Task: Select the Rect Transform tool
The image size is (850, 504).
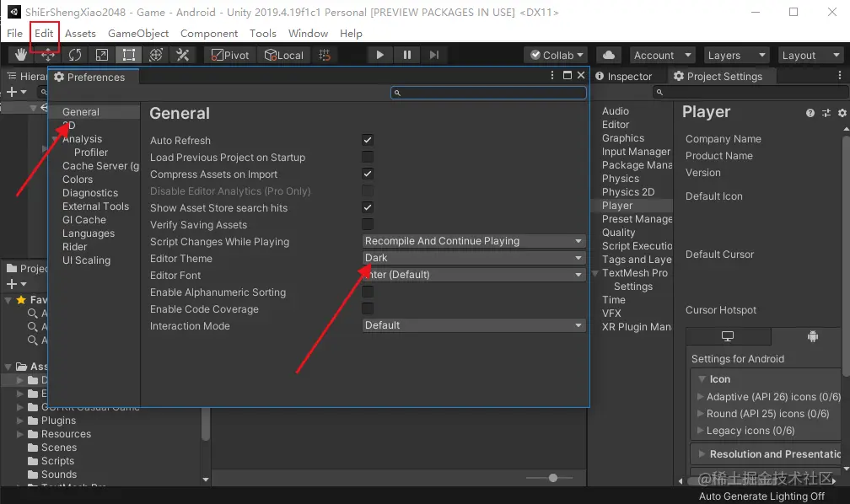Action: pyautogui.click(x=129, y=55)
